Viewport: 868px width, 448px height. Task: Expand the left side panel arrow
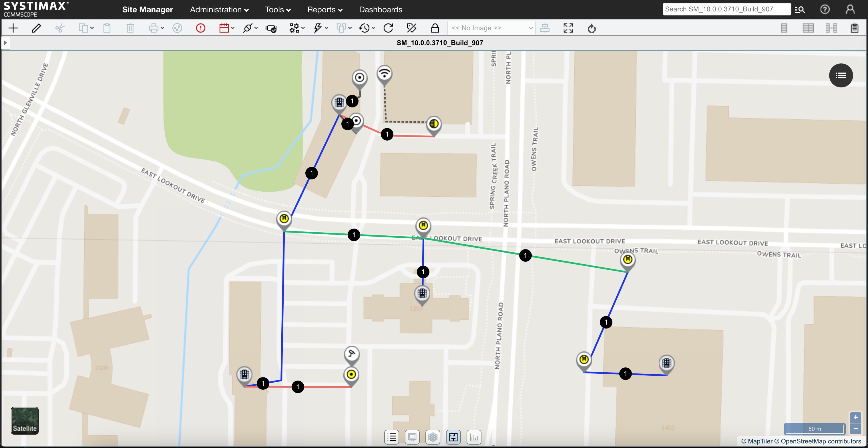pyautogui.click(x=5, y=43)
